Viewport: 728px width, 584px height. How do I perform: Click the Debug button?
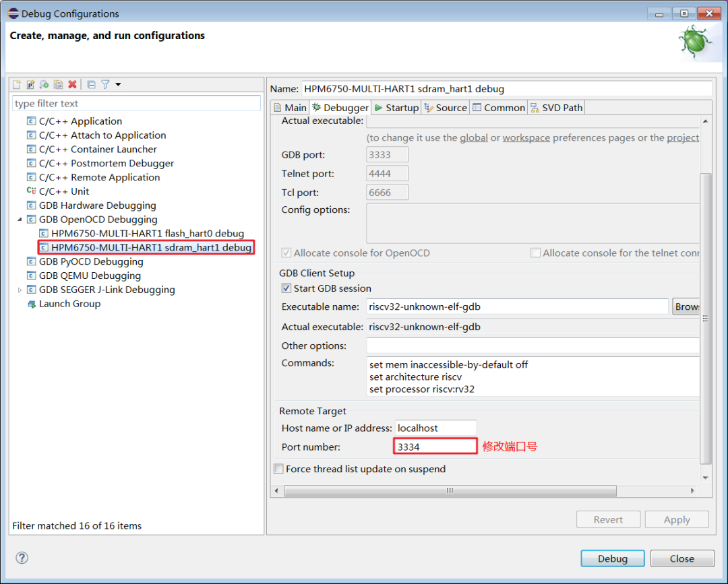pos(612,558)
